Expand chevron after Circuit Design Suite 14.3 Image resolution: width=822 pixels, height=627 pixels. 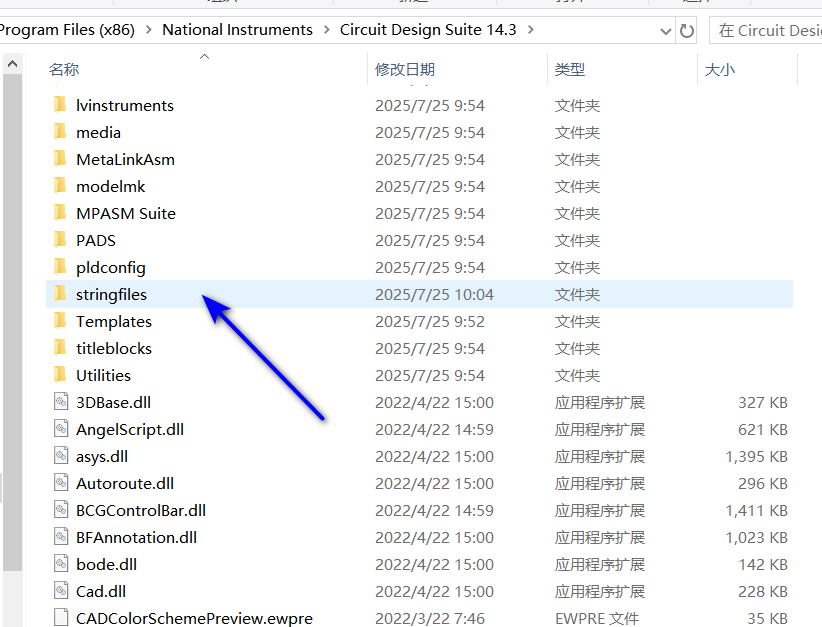coord(531,30)
